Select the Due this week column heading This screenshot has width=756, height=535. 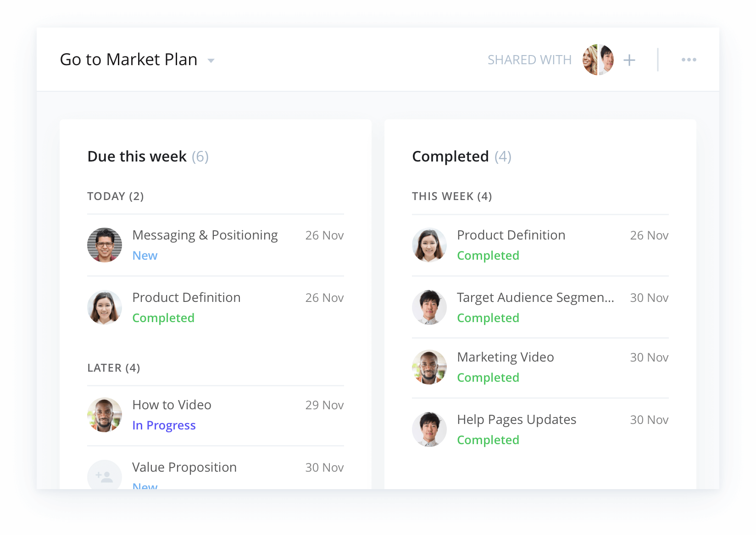click(137, 156)
